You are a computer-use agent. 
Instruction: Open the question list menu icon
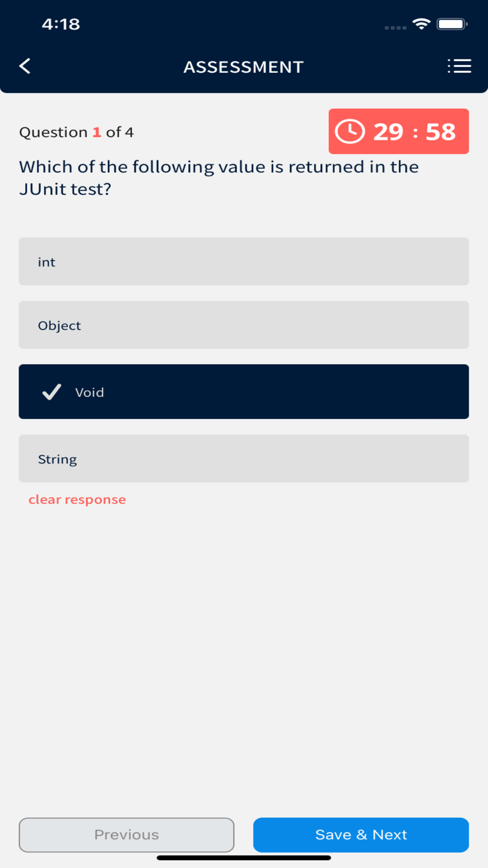(x=459, y=66)
